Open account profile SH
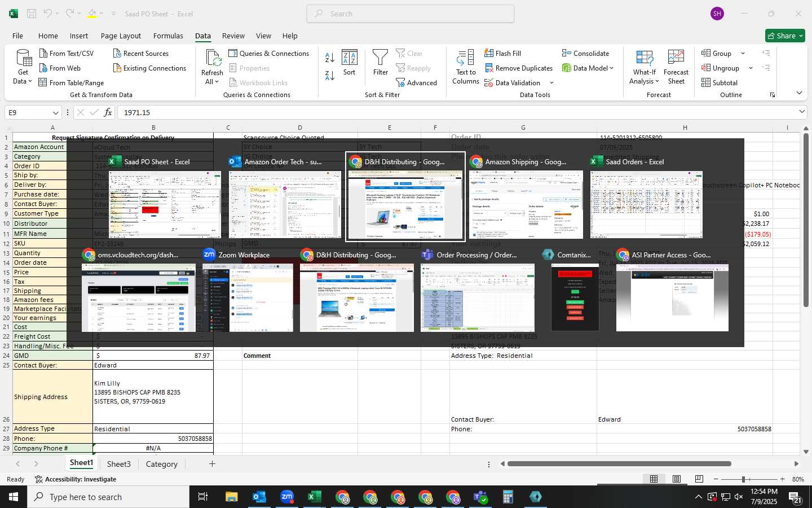Image resolution: width=812 pixels, height=508 pixels. 717,14
